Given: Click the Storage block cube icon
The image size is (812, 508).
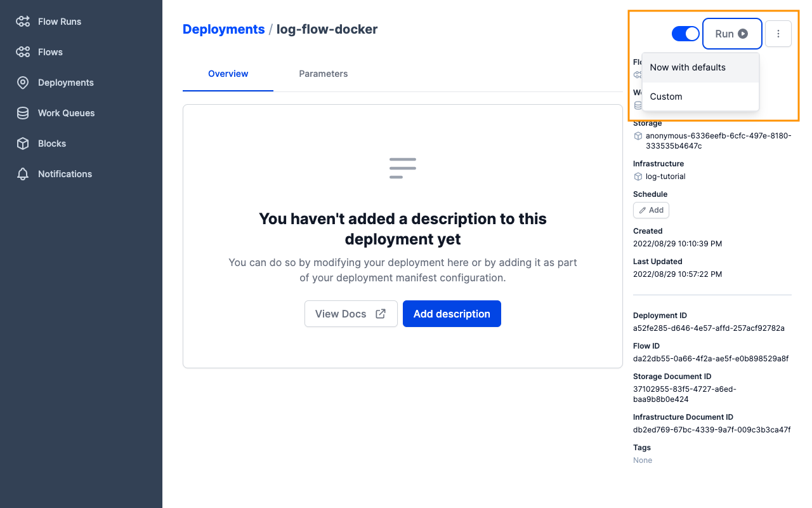Looking at the screenshot, I should [638, 136].
